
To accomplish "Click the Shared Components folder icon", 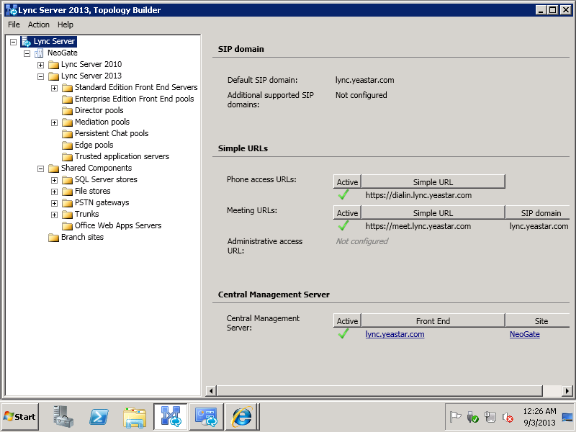I will tap(54, 168).
